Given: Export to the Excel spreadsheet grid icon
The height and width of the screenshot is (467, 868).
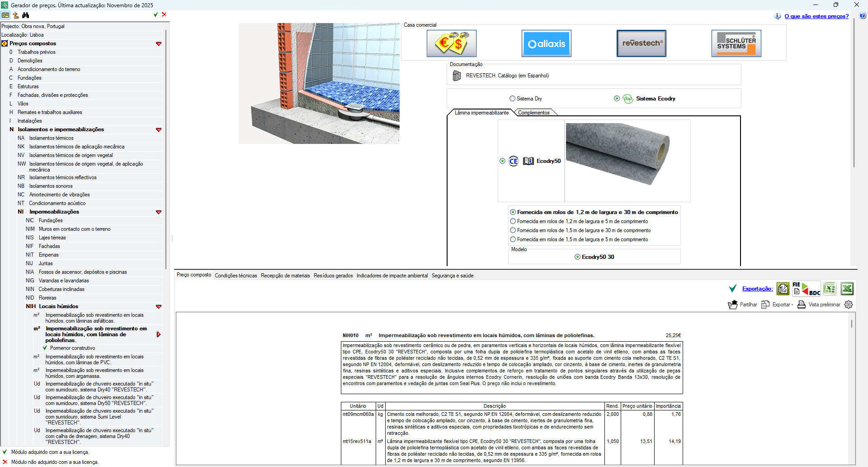Looking at the screenshot, I should (830, 289).
